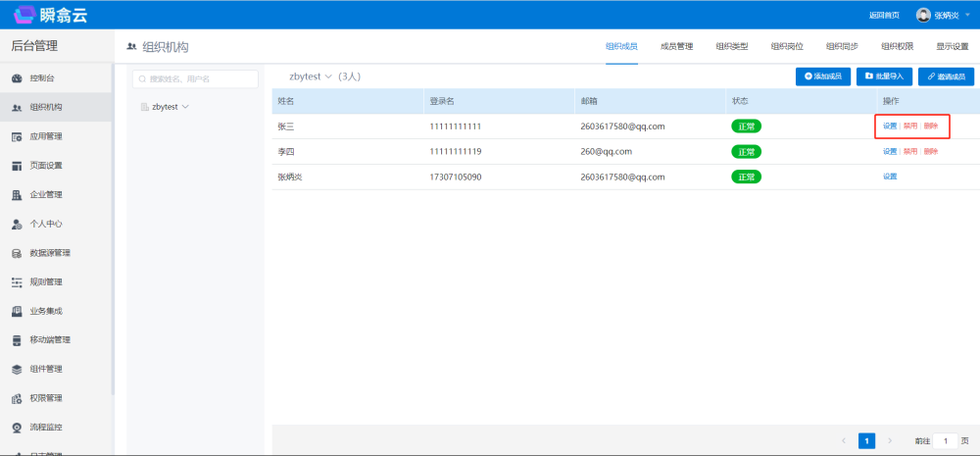This screenshot has width=980, height=456.
Task: Click 禁用 for user 张三
Action: 910,126
